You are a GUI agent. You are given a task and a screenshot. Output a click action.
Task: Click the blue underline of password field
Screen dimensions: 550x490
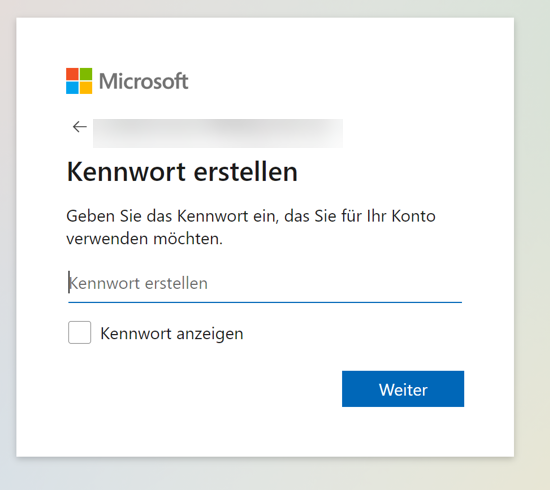[265, 302]
